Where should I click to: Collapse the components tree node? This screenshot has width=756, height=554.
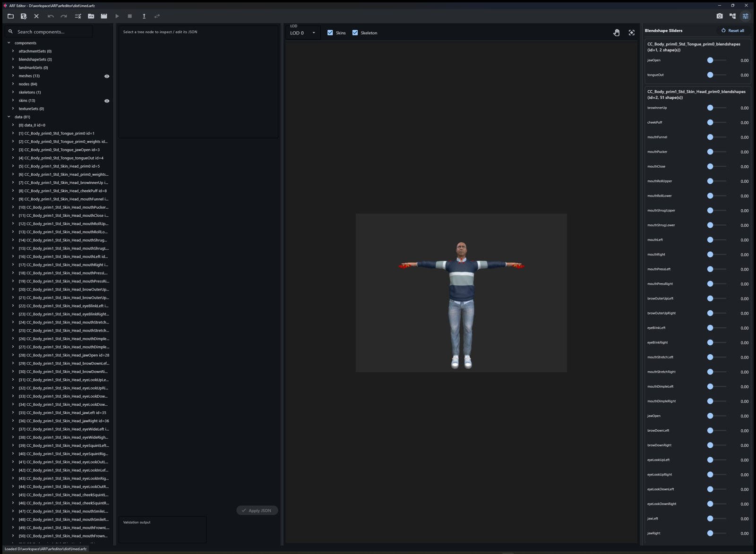click(9, 43)
